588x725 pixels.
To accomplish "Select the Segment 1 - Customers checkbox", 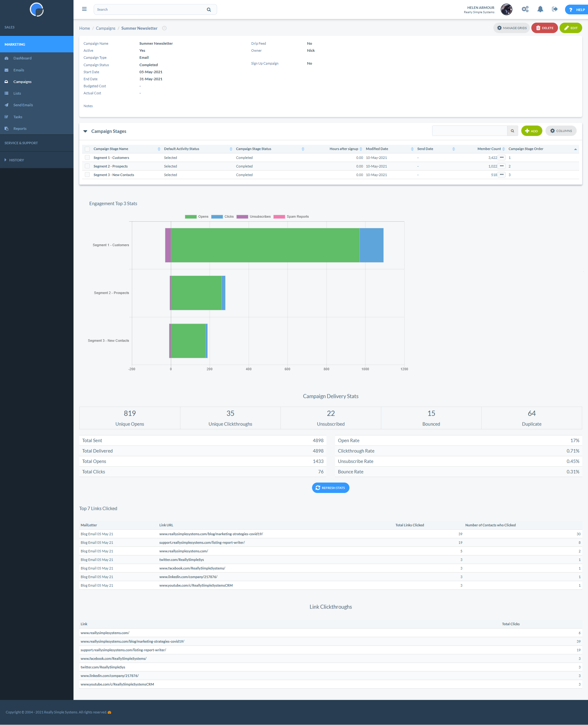I will pyautogui.click(x=86, y=157).
